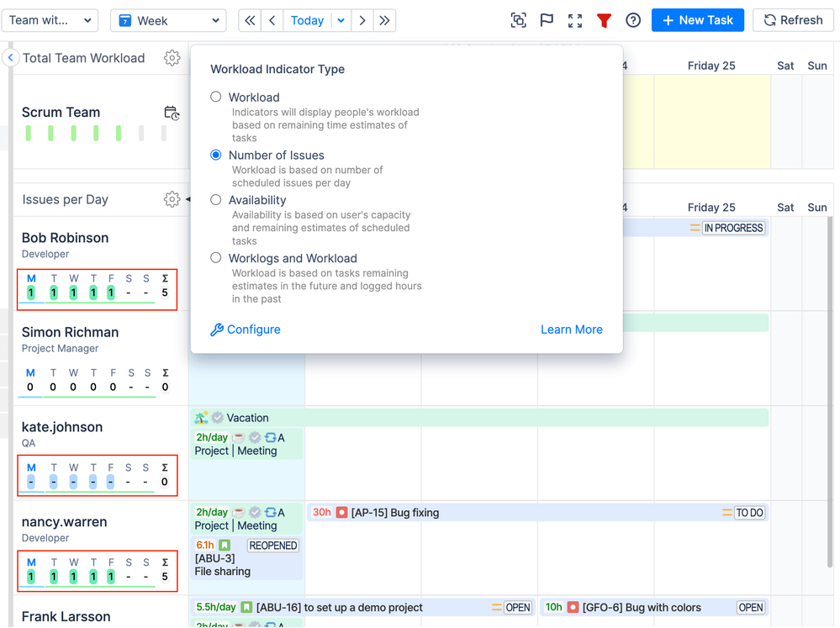Select the Number of Issues radio option
The height and width of the screenshot is (628, 840).
[216, 155]
